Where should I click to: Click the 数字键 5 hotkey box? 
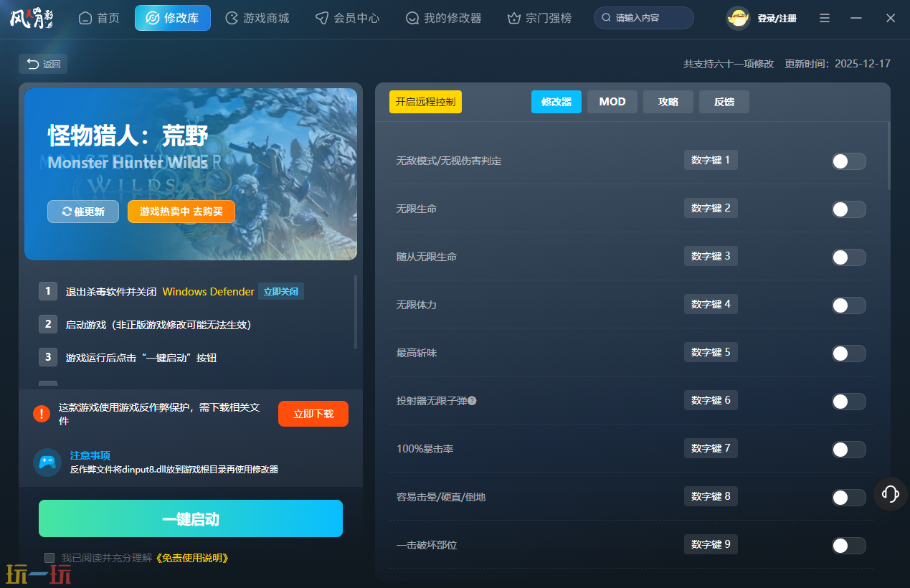click(x=711, y=352)
